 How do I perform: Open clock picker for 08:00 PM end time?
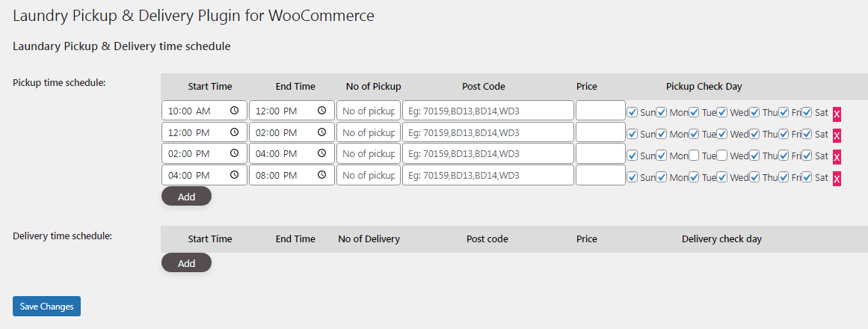coord(321,175)
